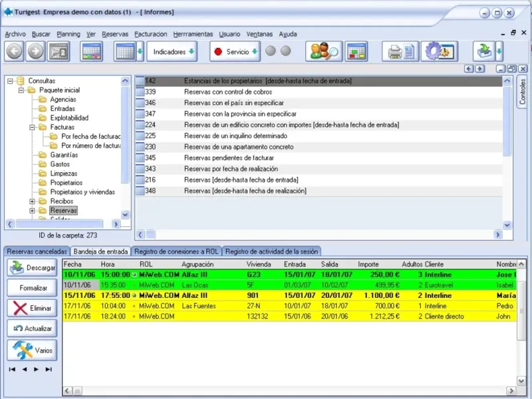The width and height of the screenshot is (532, 399).
Task: Click the colored occupancy chart icon
Action: click(x=356, y=51)
